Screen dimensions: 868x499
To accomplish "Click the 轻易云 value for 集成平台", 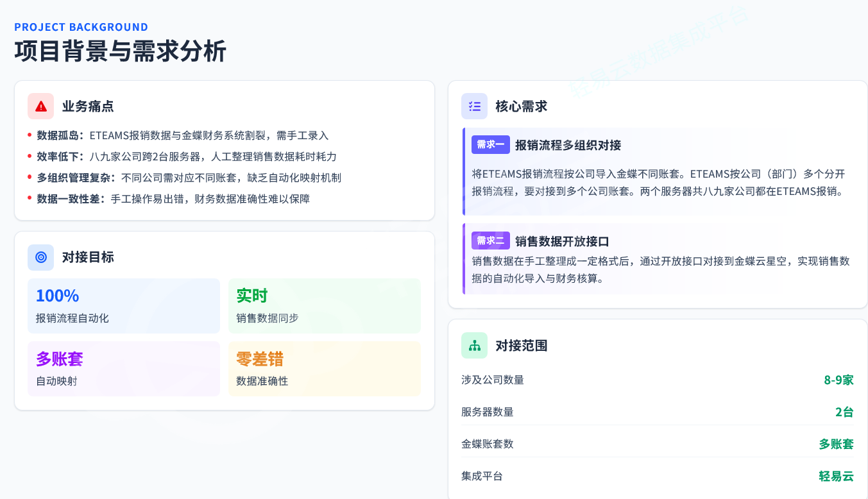I will 836,476.
